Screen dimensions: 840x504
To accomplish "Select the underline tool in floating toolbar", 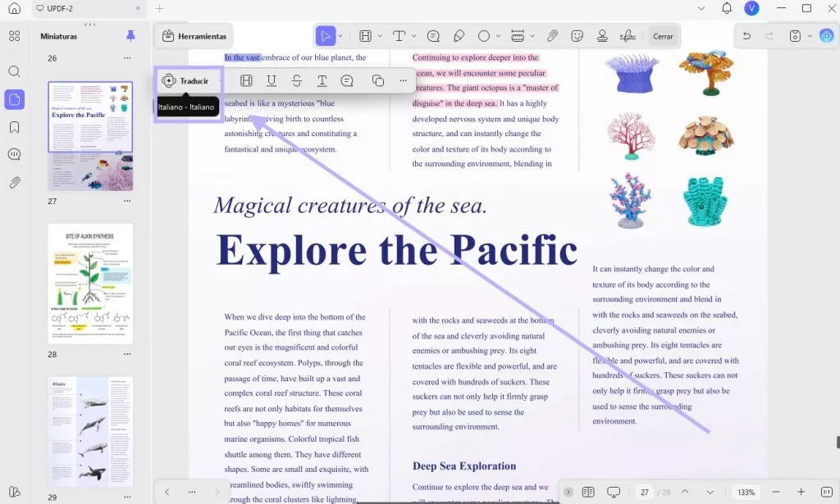I will (x=272, y=81).
